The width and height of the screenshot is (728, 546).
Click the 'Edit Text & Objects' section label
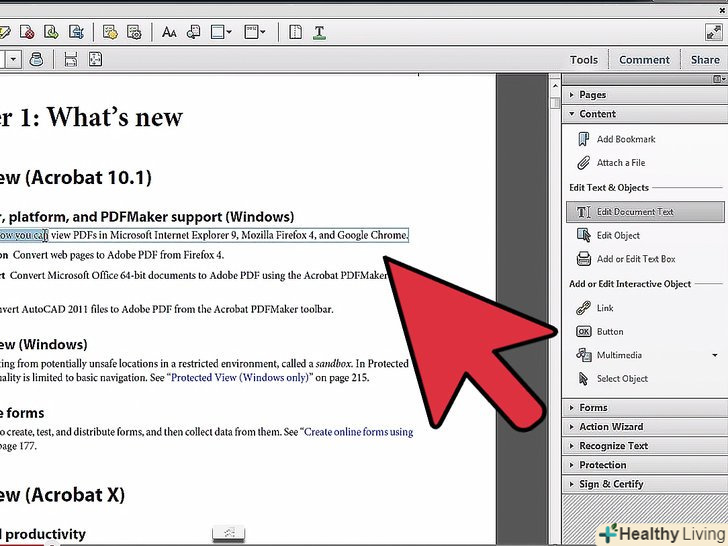pyautogui.click(x=609, y=188)
